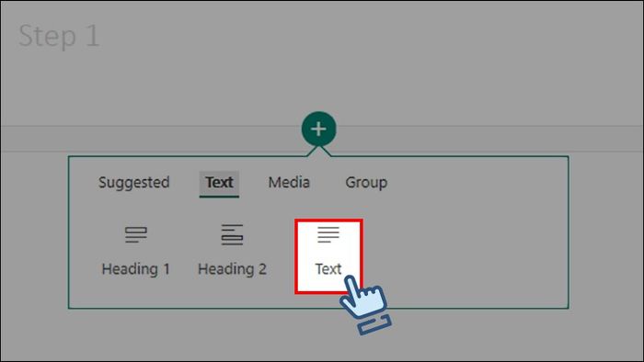Insert a Heading 2 block
This screenshot has width=644, height=362.
[232, 251]
